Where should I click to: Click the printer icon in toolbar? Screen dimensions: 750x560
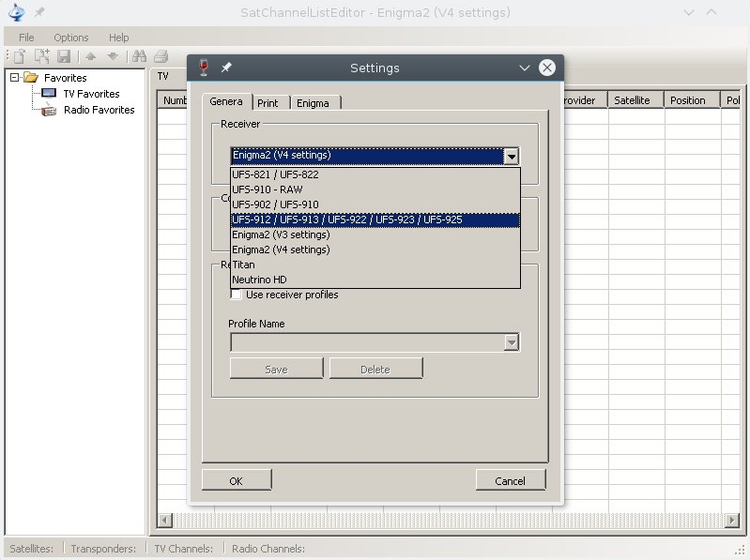161,56
